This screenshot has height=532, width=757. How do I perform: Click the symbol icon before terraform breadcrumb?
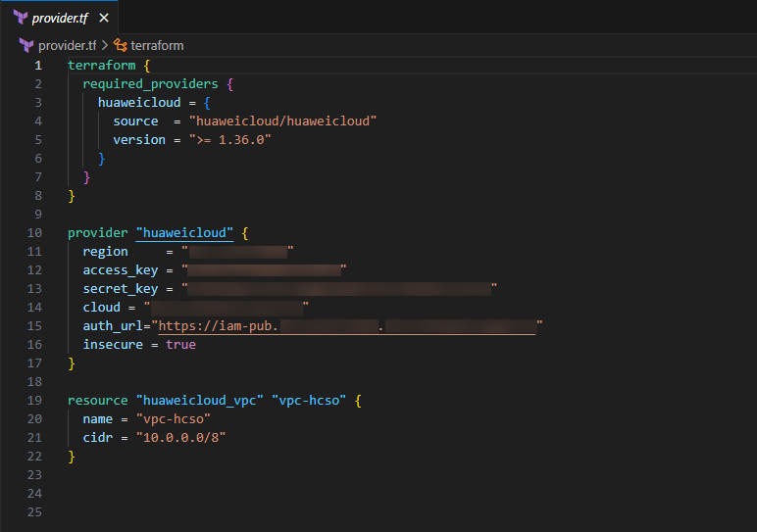(121, 45)
